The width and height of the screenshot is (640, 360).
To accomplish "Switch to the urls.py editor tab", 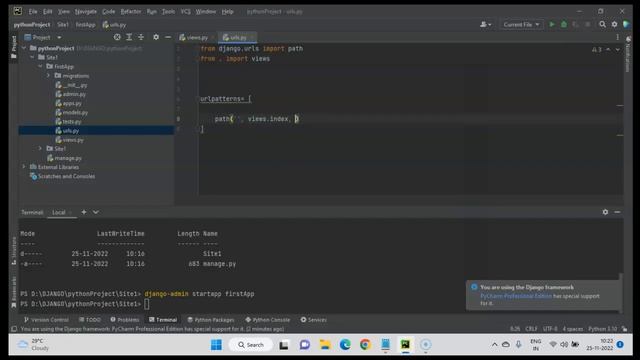I will point(237,37).
